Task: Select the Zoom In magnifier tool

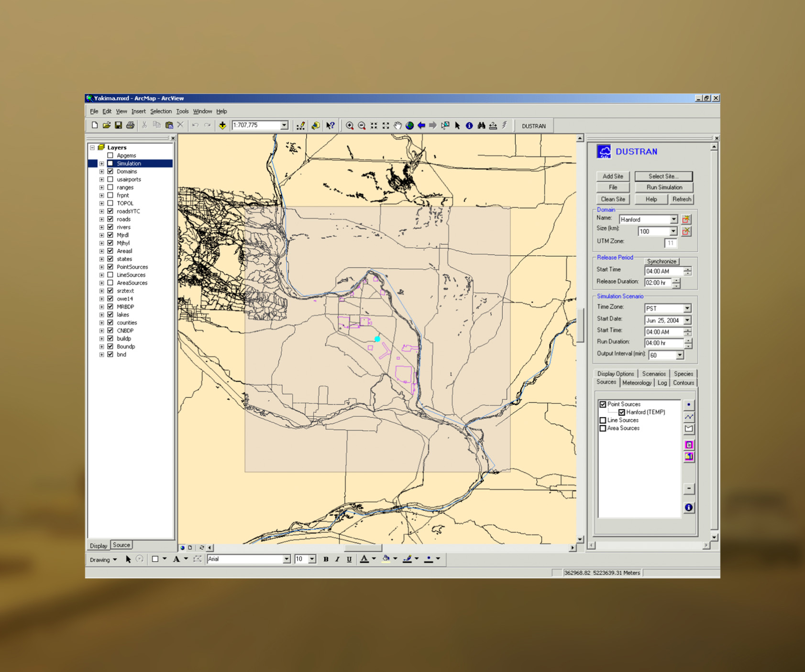Action: click(350, 125)
